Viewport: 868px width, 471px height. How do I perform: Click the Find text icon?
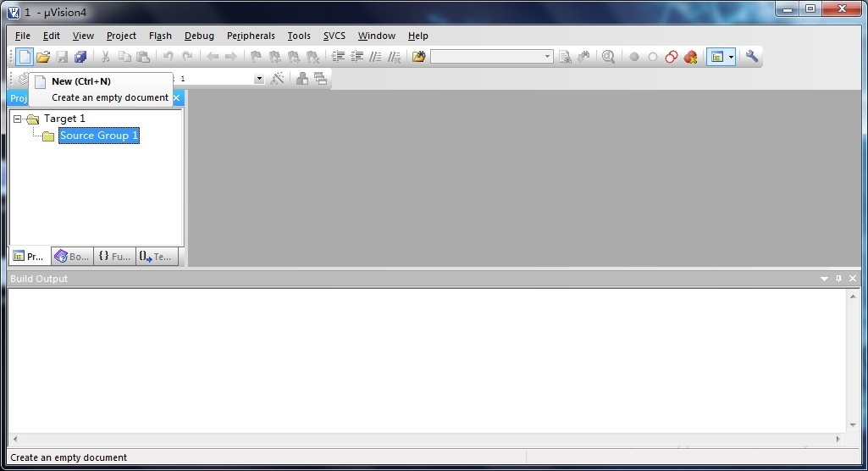pos(565,57)
